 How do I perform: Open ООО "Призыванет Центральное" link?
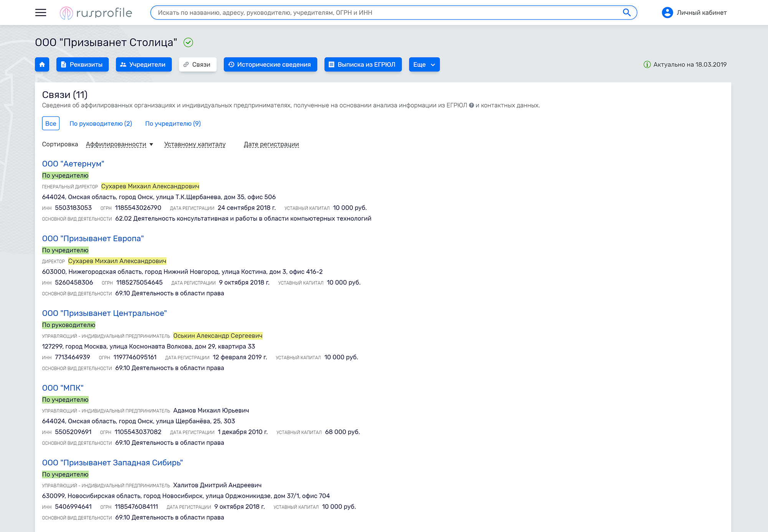104,314
